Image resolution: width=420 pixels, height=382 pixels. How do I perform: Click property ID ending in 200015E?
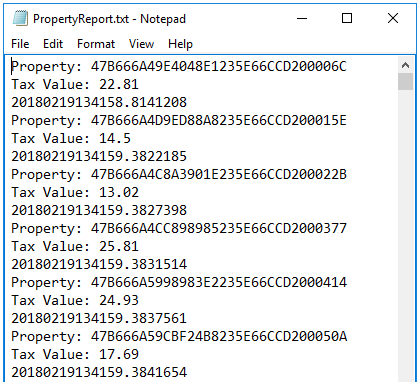pos(219,120)
